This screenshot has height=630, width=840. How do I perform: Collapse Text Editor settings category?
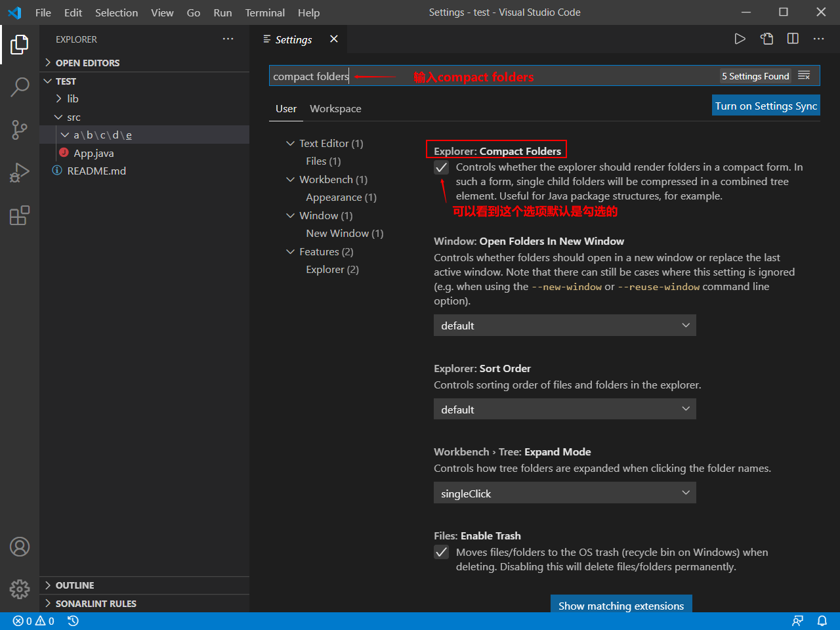[291, 144]
